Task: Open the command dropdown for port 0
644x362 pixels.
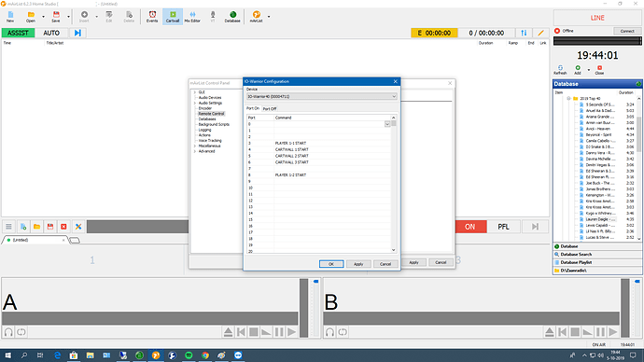Action: pos(387,124)
